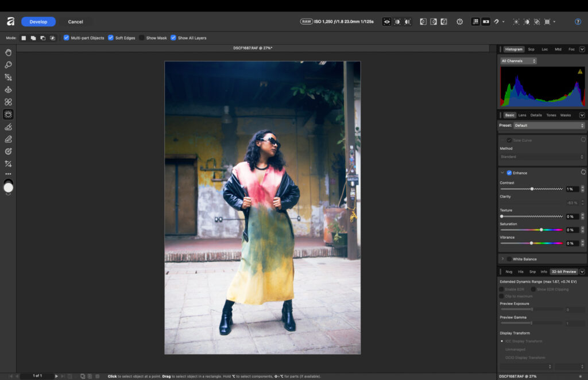Click the Contrast value stepper arrows
Screen dimensions: 588x380
(x=582, y=189)
